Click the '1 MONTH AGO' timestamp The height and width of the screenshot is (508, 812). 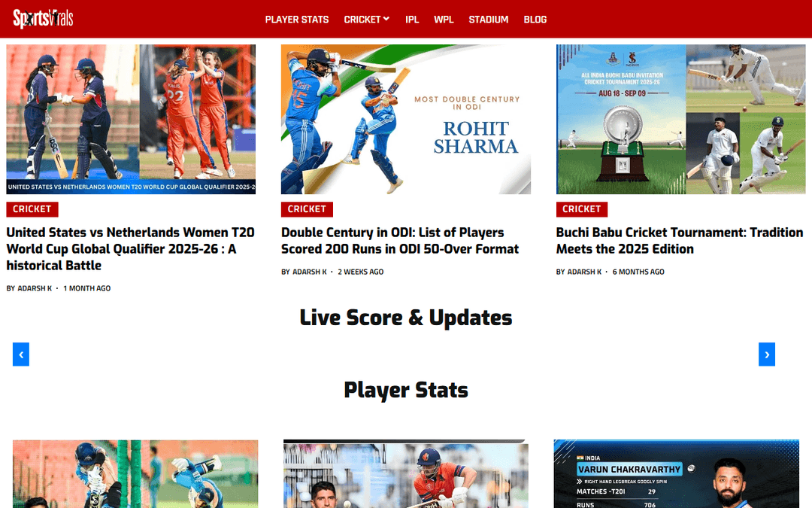87,288
